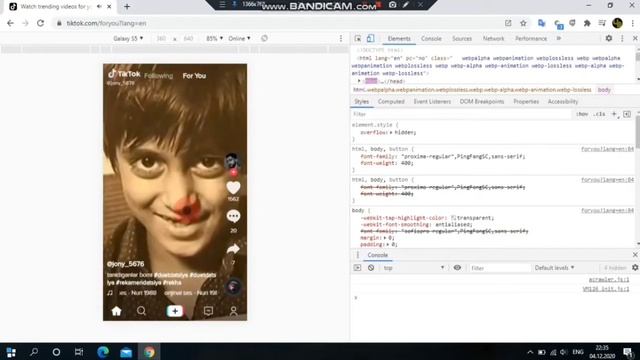Open TikTok search magnifier icon
This screenshot has height=360, width=640.
click(x=141, y=311)
